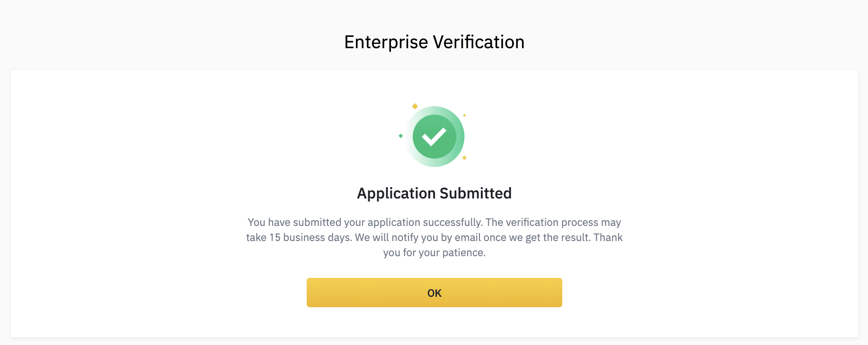The image size is (868, 345).
Task: Click the tiny yellow sparkle at badge's upper right
Action: point(464,115)
